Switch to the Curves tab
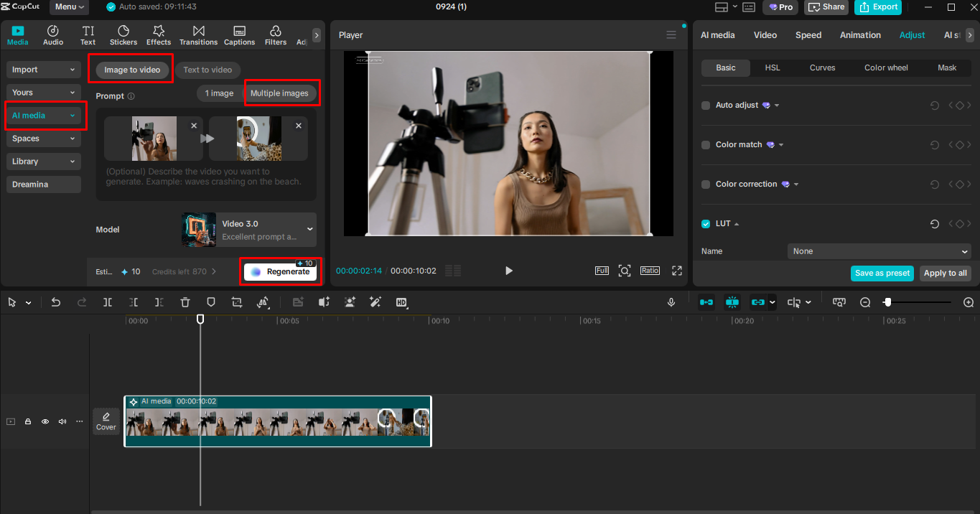 822,67
